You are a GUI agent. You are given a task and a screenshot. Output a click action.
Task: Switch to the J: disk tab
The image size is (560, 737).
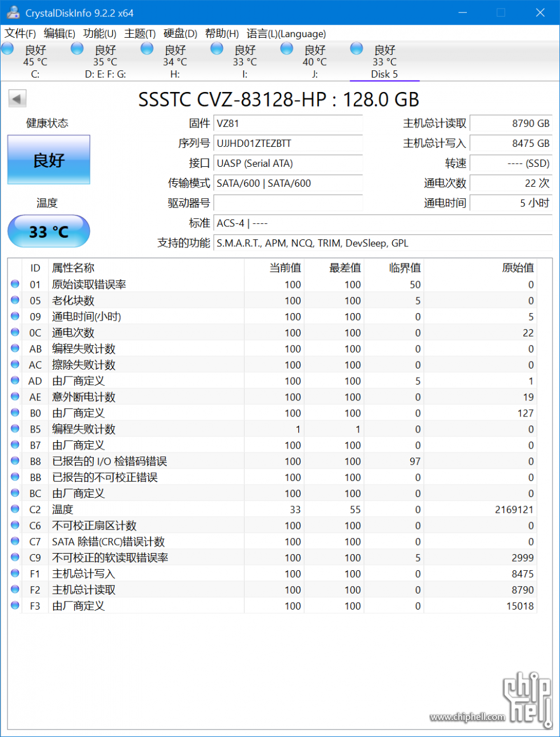click(314, 62)
